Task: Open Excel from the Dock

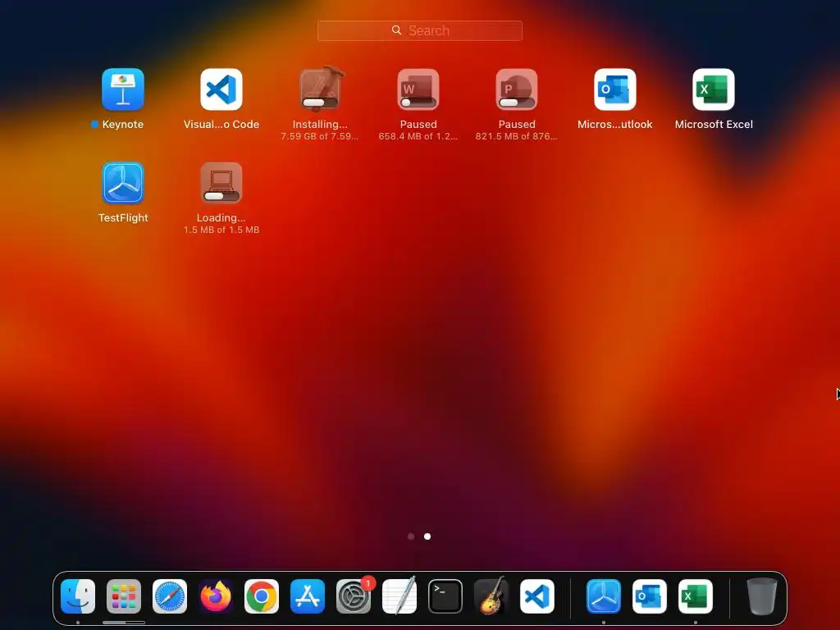Action: tap(696, 596)
